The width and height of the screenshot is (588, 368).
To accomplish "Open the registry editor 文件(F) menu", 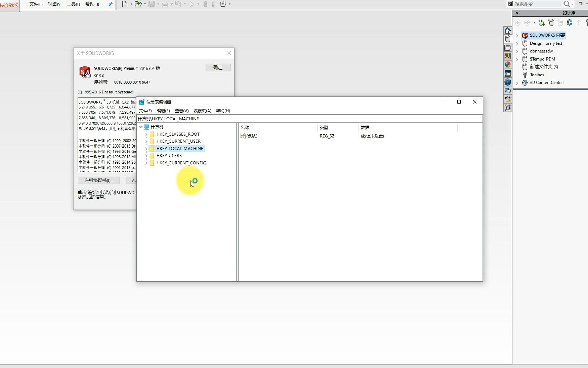I will (x=145, y=111).
